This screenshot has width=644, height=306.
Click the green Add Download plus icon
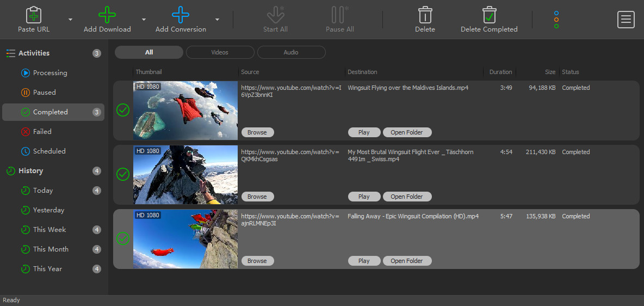[x=107, y=15]
